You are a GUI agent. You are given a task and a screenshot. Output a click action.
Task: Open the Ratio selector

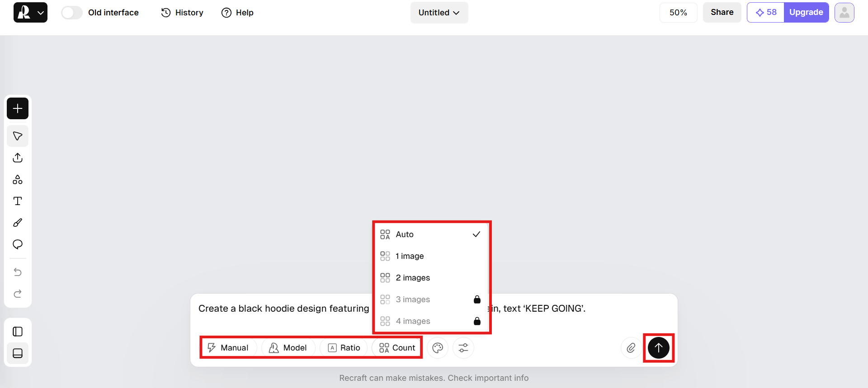344,348
